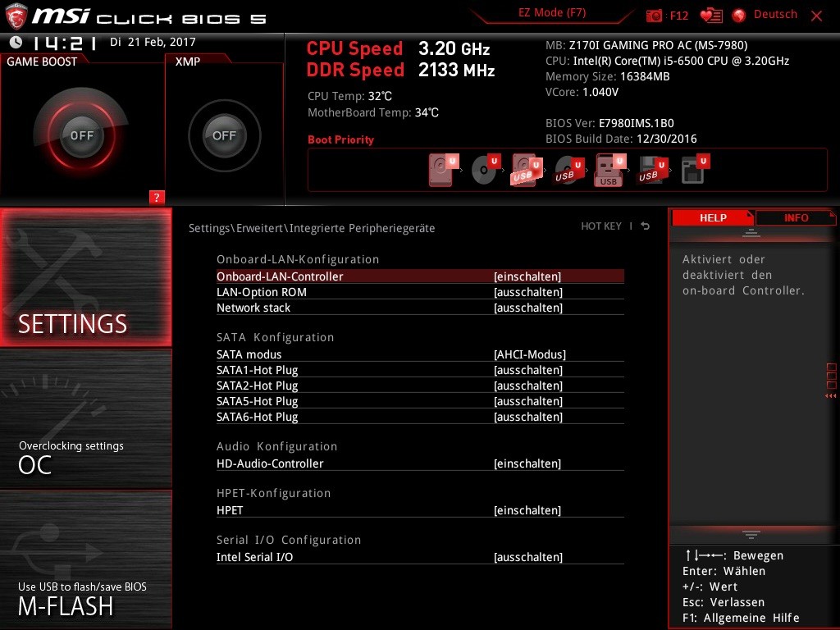Click the CD/DVD drive boot priority icon

point(486,170)
